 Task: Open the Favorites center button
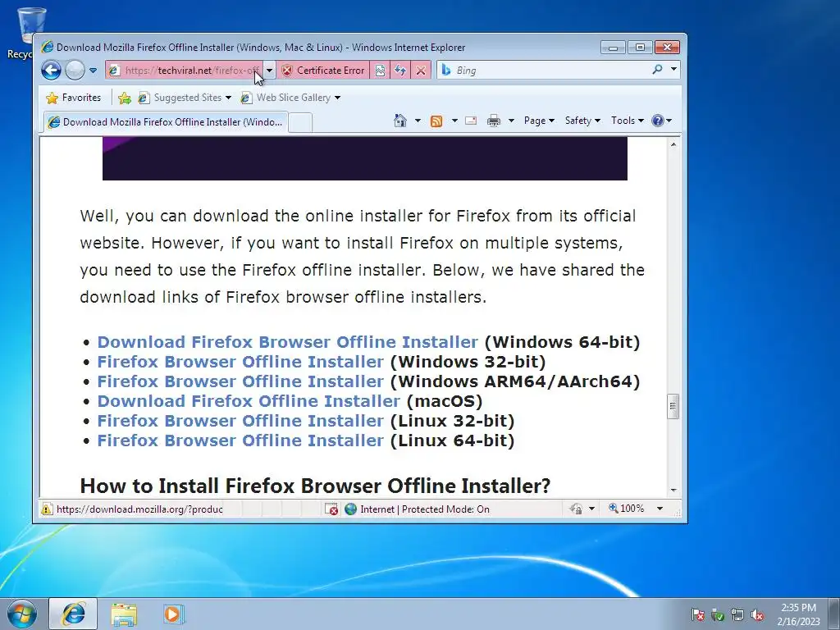tap(73, 98)
